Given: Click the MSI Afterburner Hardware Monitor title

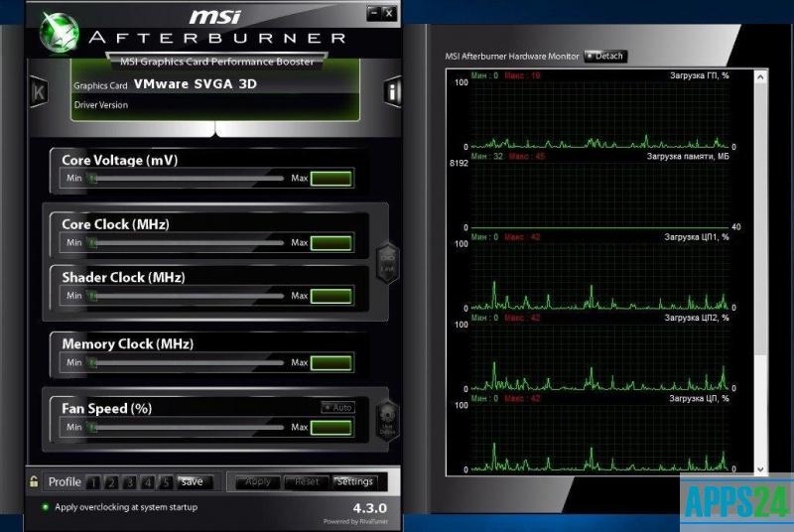Looking at the screenshot, I should tap(511, 57).
